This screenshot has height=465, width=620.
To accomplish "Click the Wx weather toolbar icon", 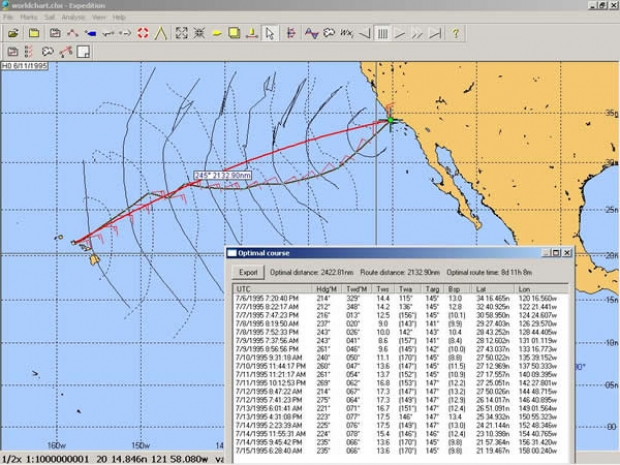I will click(x=345, y=33).
